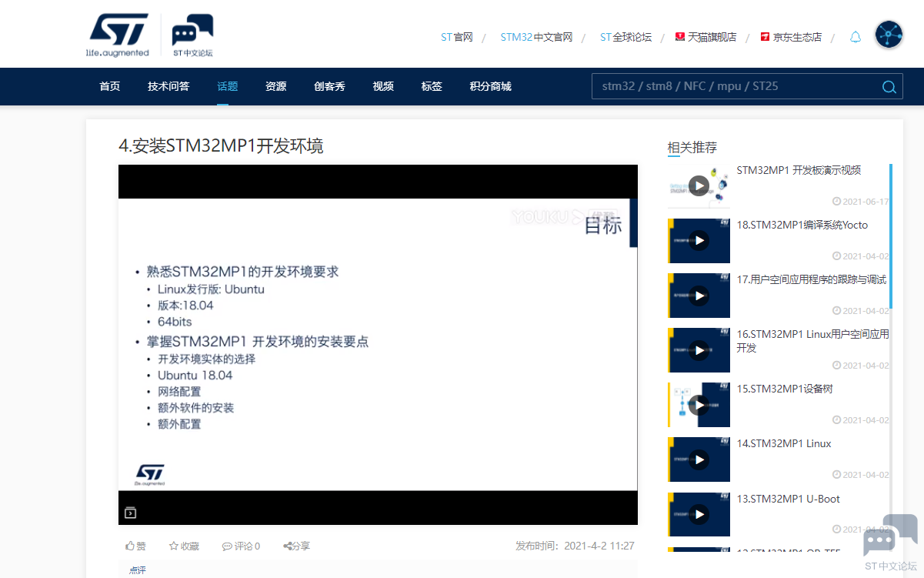
Task: Click the 4.安装STM32MP1开发环境 page title
Action: pyautogui.click(x=221, y=145)
